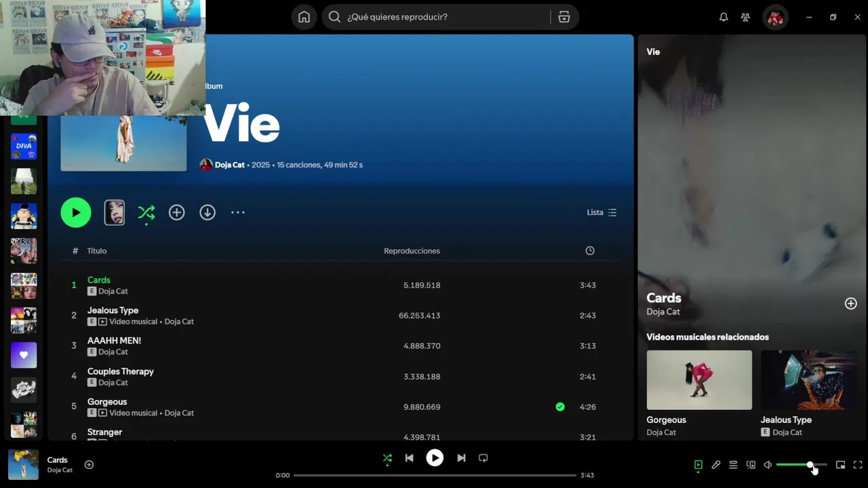This screenshot has height=488, width=868.
Task: Seek on the song progress bar
Action: click(435, 475)
